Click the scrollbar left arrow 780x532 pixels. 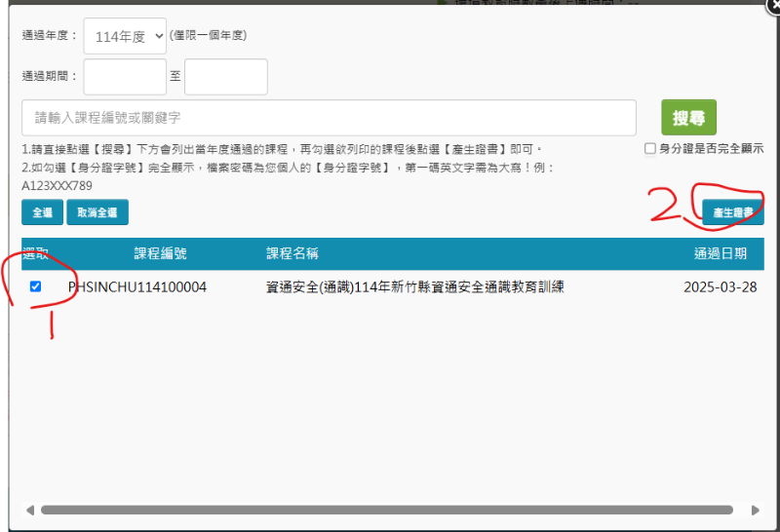coord(29,510)
